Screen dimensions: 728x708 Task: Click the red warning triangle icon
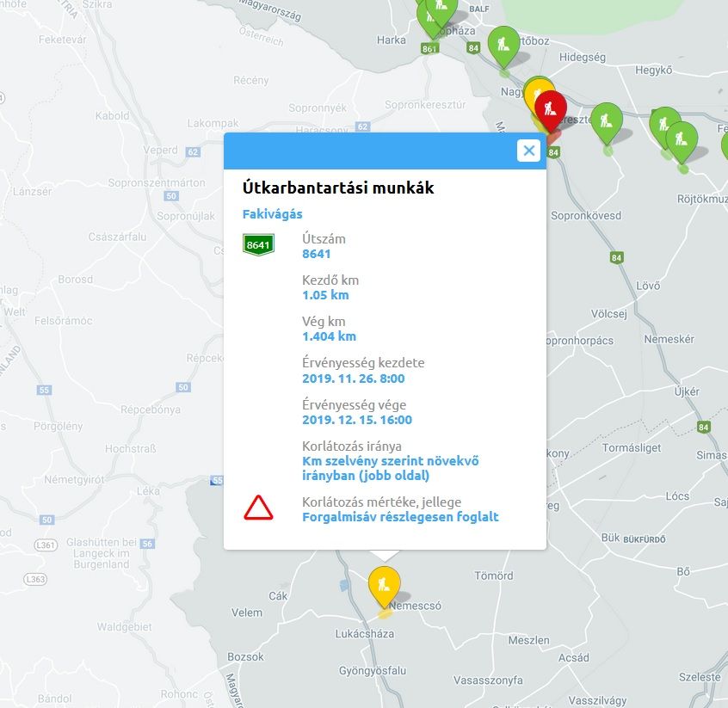click(x=259, y=508)
